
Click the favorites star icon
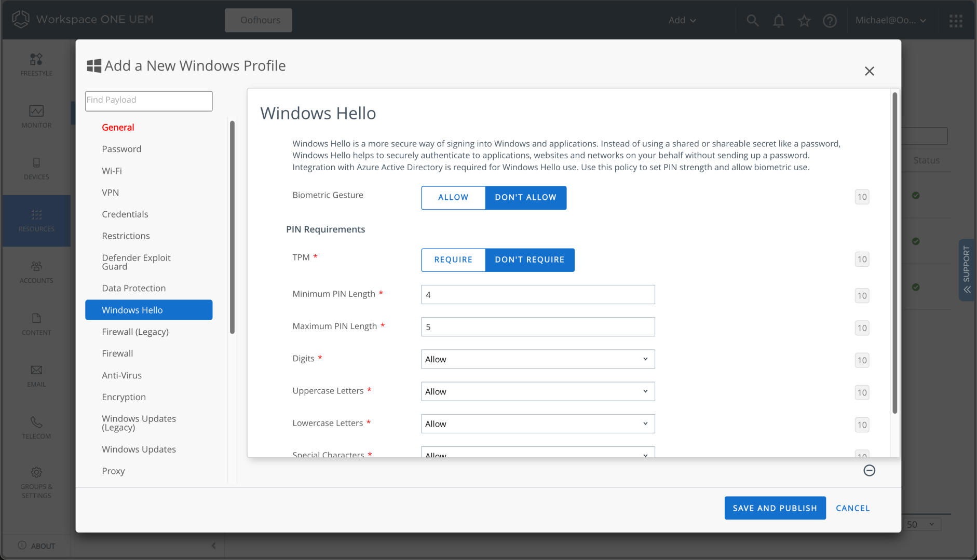(x=804, y=20)
